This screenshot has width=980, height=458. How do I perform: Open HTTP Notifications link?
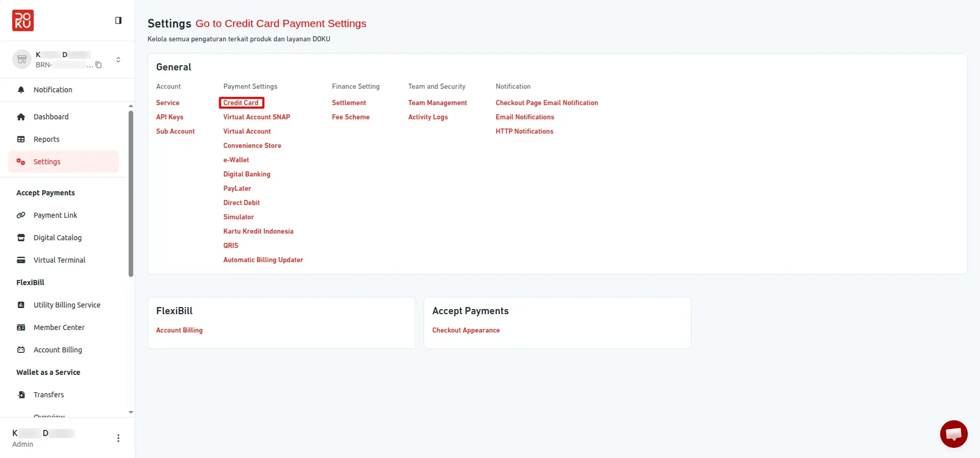(524, 131)
